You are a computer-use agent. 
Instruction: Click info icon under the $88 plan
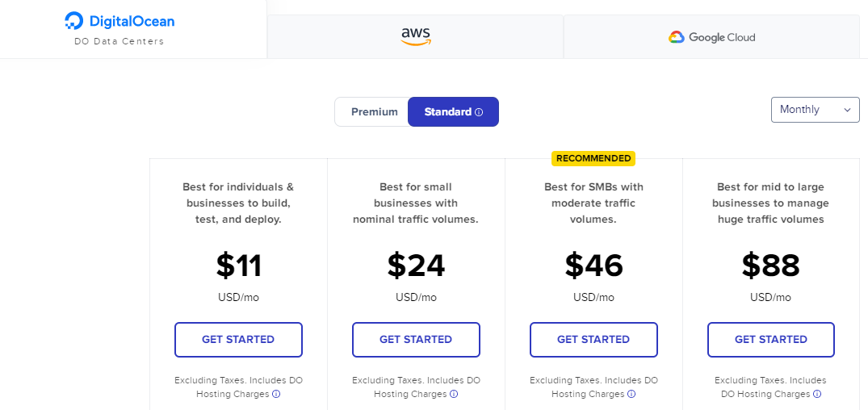coord(817,395)
